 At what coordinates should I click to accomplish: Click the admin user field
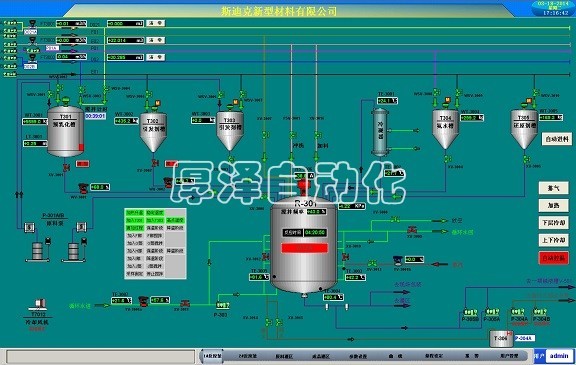click(559, 356)
